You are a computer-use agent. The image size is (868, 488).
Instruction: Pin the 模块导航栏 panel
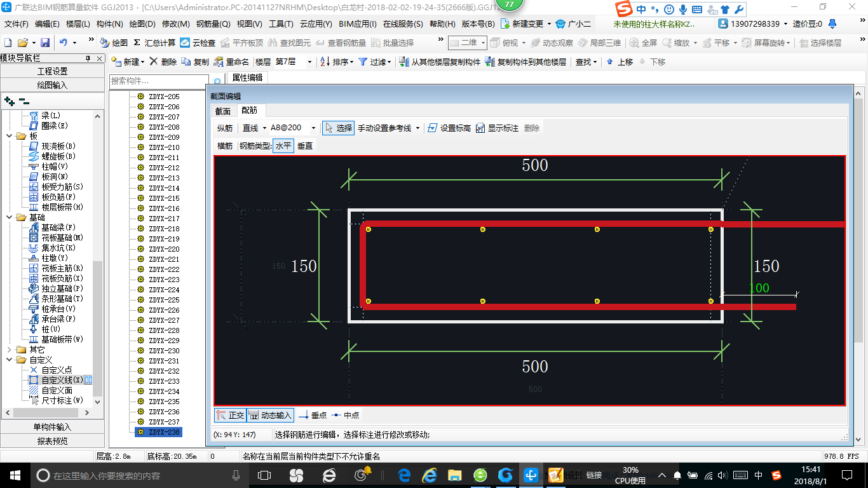[x=88, y=58]
